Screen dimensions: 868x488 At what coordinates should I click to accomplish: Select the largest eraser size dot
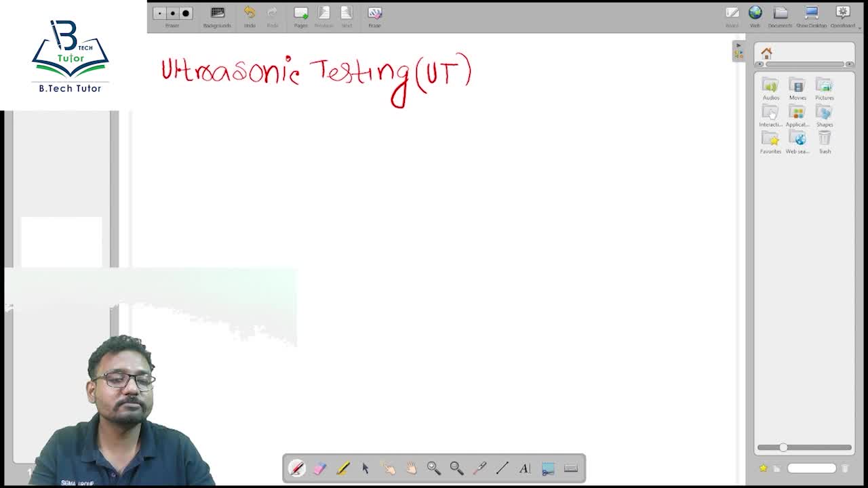pos(186,14)
